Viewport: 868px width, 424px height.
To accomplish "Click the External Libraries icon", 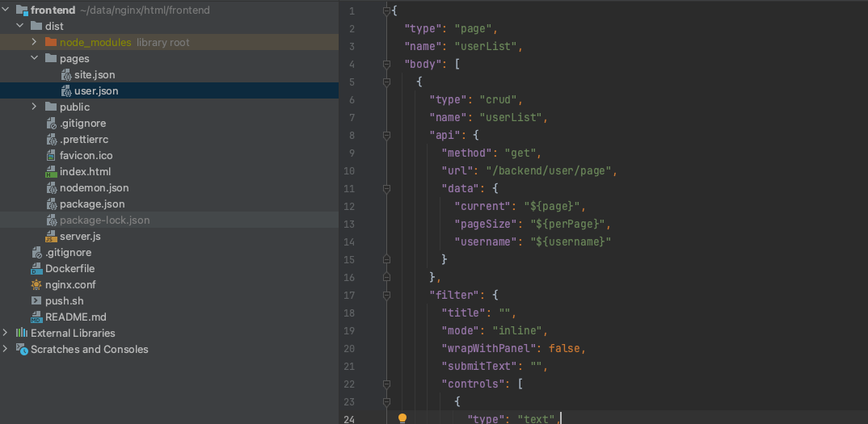I will click(x=22, y=333).
